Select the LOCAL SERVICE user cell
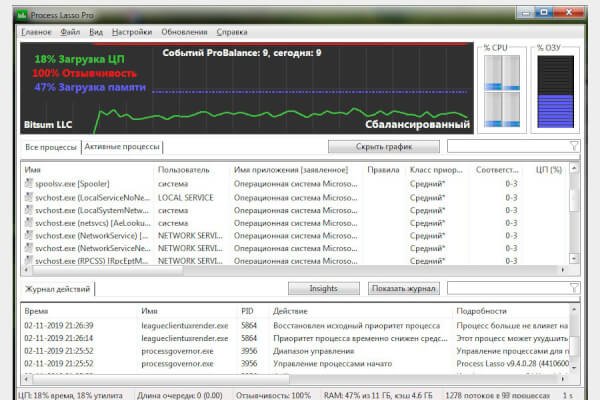Image resolution: width=600 pixels, height=400 pixels. tap(186, 198)
